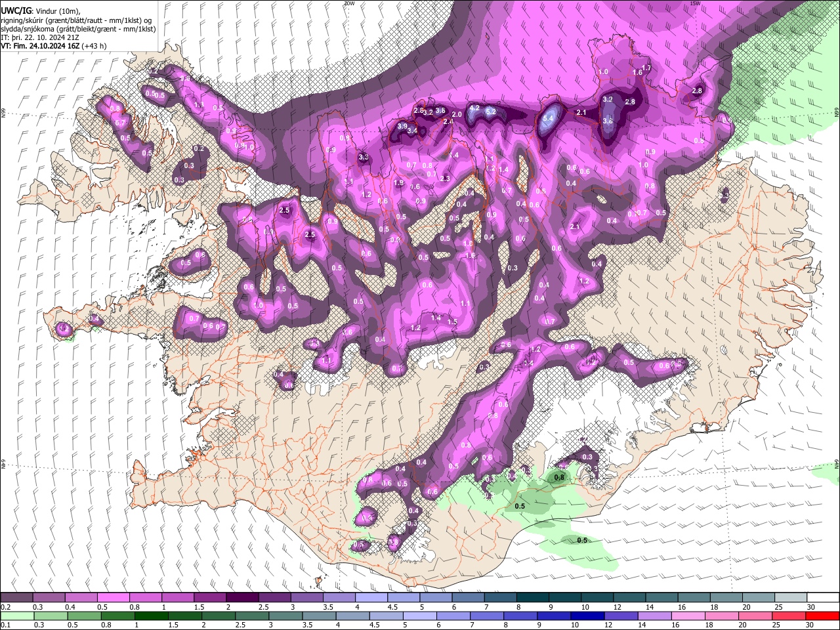Select the white 30 swatch in snow legend
The image size is (840, 630).
[823, 598]
